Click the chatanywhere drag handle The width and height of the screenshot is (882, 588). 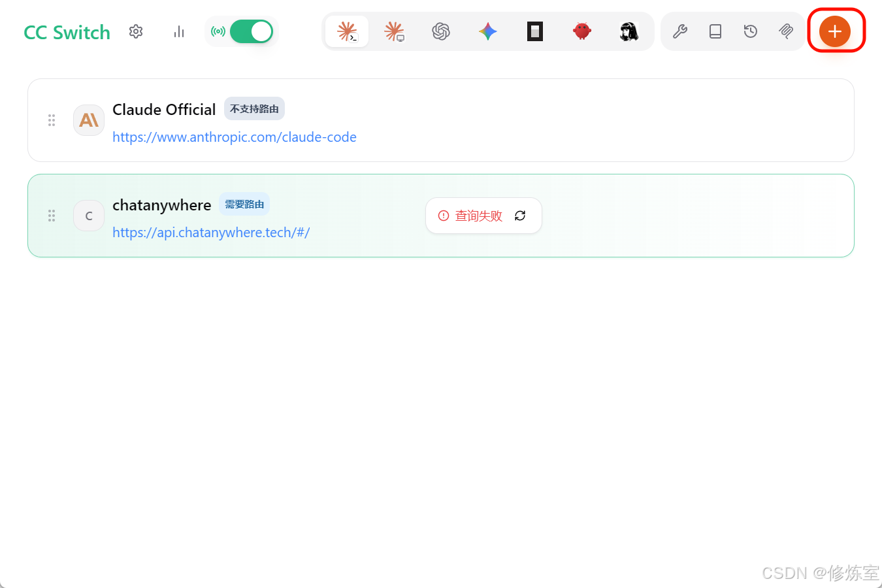[x=52, y=216]
